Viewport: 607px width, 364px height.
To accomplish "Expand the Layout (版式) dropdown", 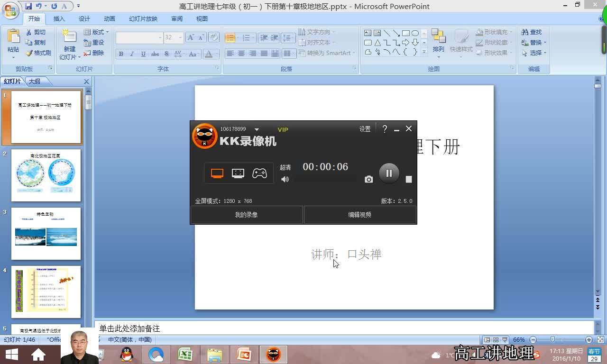I will coord(96,32).
